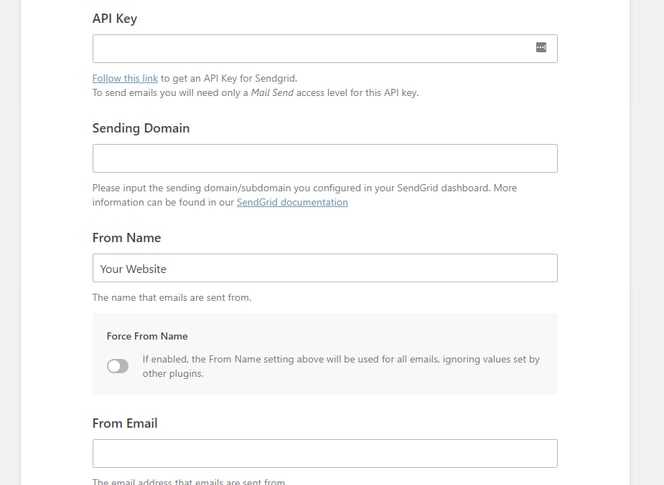The width and height of the screenshot is (664, 485).
Task: Select the From Name field containing "Your Website"
Action: [324, 268]
